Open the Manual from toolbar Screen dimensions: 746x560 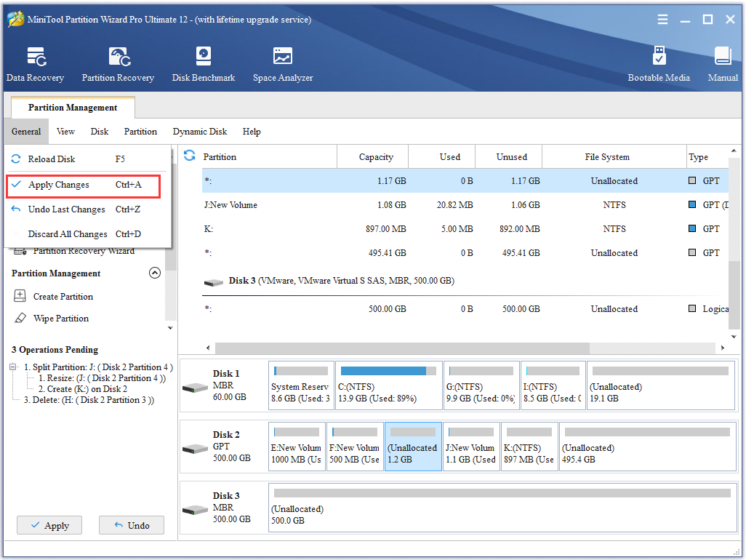click(723, 64)
